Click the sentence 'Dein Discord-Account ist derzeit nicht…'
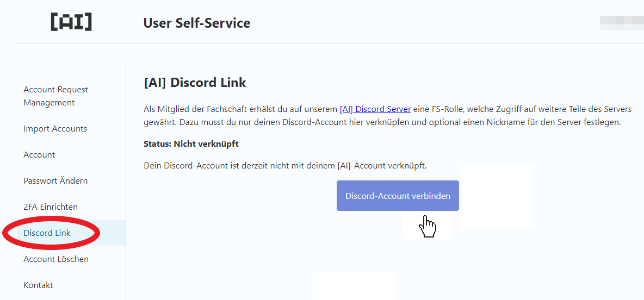644x300 pixels. tap(286, 166)
